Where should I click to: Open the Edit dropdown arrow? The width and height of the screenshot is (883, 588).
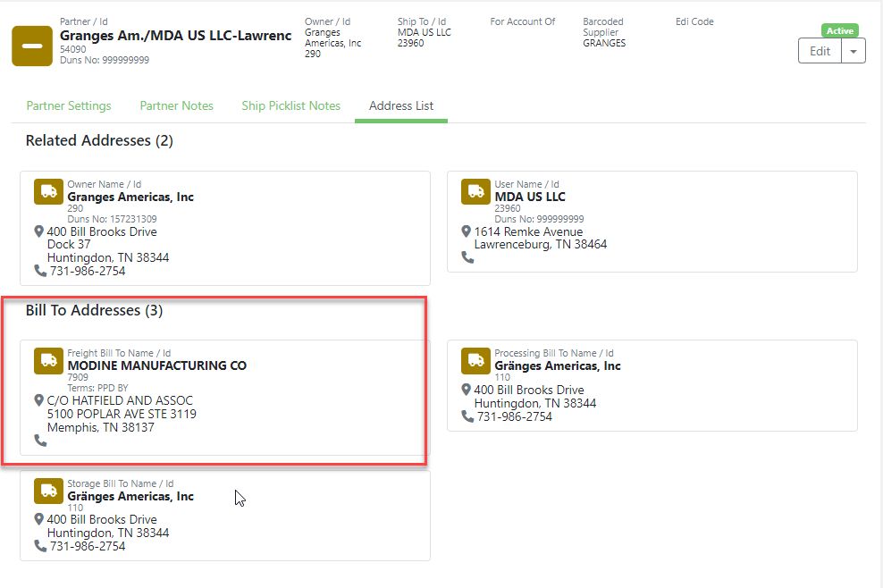854,51
